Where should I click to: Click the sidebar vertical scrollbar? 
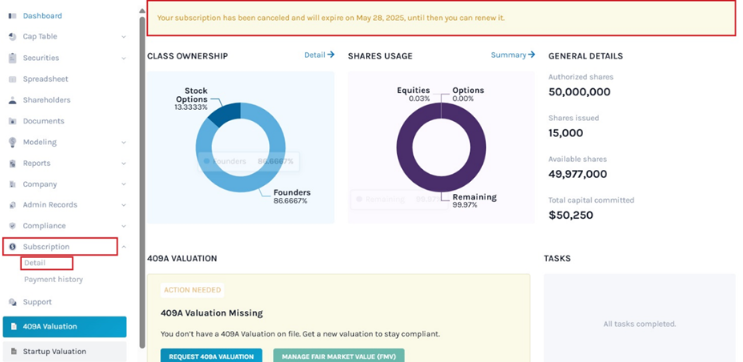142,182
